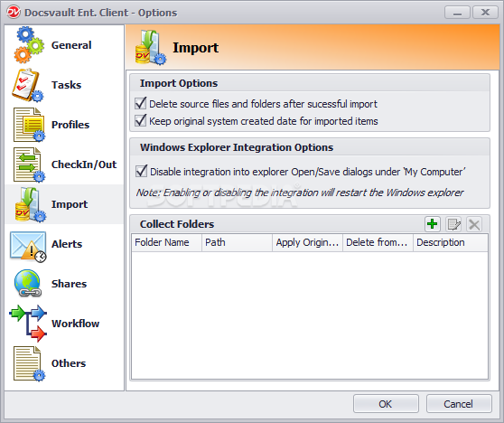Toggle Disable integration into explorer dialogs
Image resolution: width=504 pixels, height=423 pixels.
coord(141,171)
